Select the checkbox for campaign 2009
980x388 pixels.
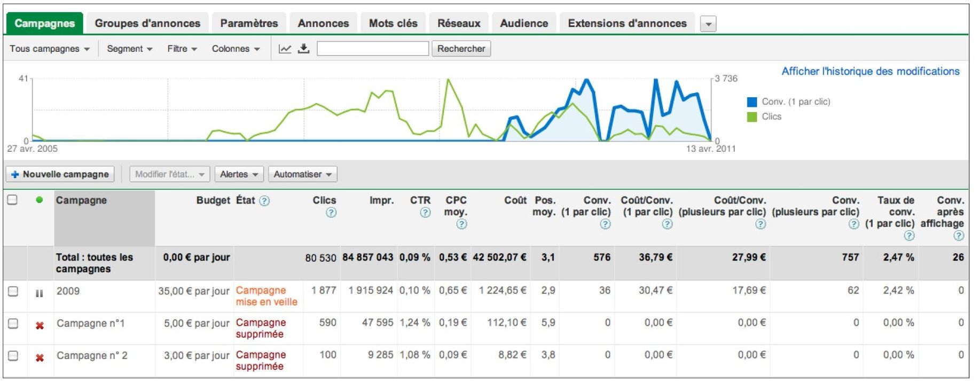coord(13,291)
